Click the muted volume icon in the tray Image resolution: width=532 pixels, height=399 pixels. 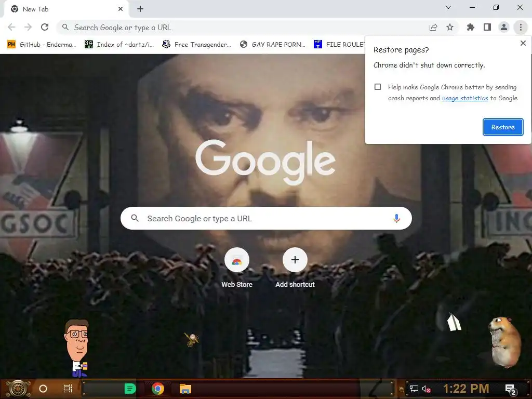[x=426, y=389]
